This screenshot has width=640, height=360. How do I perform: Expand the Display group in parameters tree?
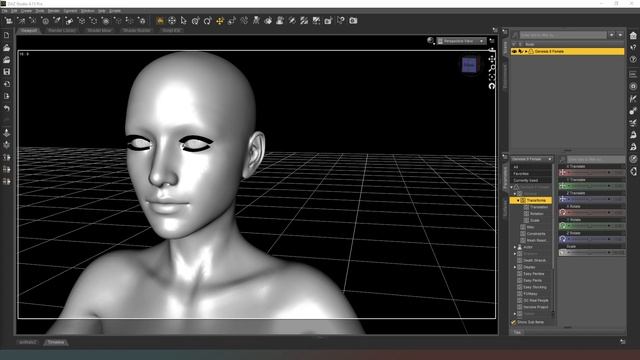(515, 267)
